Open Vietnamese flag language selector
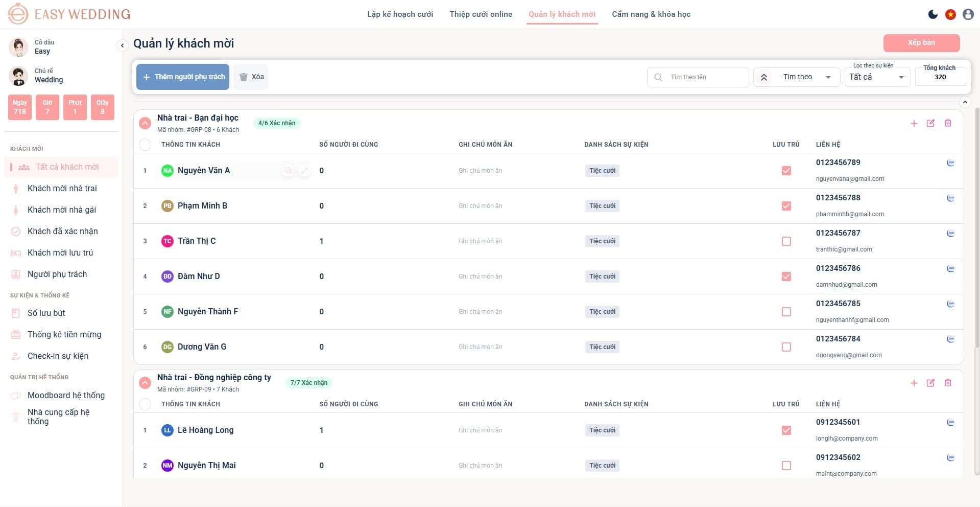This screenshot has height=507, width=980. tap(950, 14)
